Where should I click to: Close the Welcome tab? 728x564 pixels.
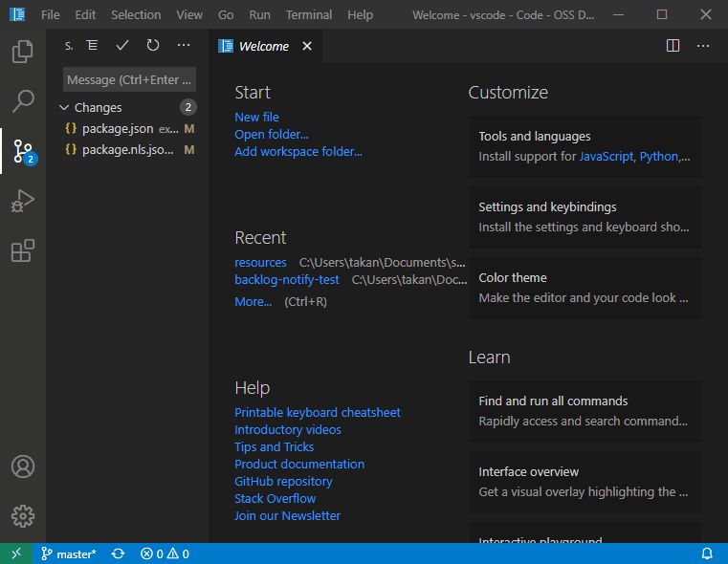(x=307, y=46)
